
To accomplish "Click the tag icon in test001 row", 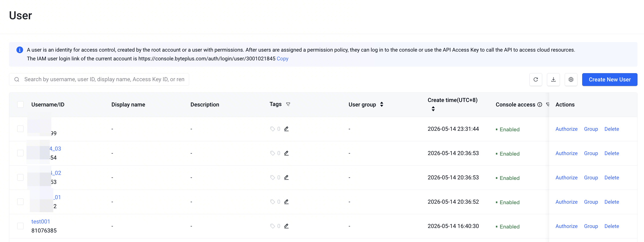I will (272, 226).
